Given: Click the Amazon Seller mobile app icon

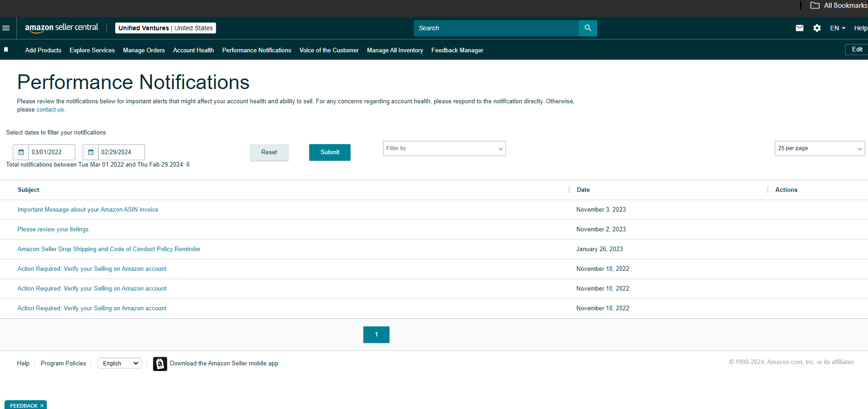Looking at the screenshot, I should [160, 364].
